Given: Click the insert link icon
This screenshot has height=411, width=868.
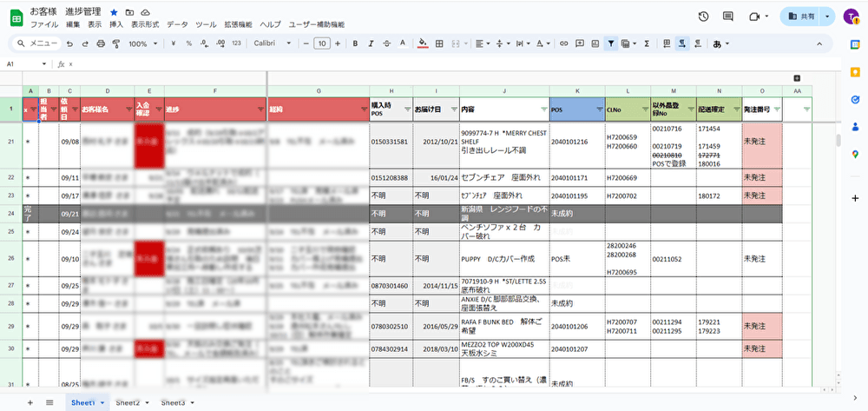Looking at the screenshot, I should point(565,43).
